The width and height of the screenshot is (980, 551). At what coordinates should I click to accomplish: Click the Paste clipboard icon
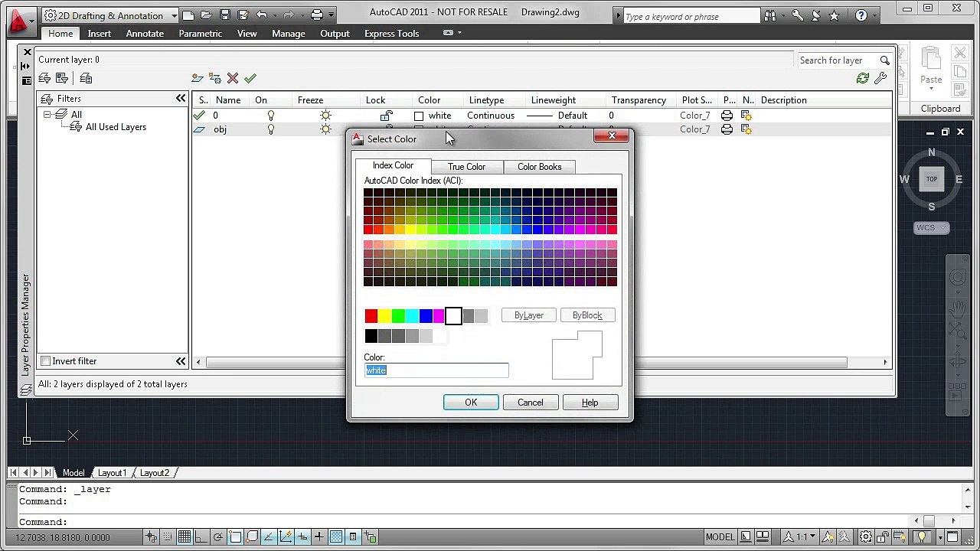[x=931, y=60]
